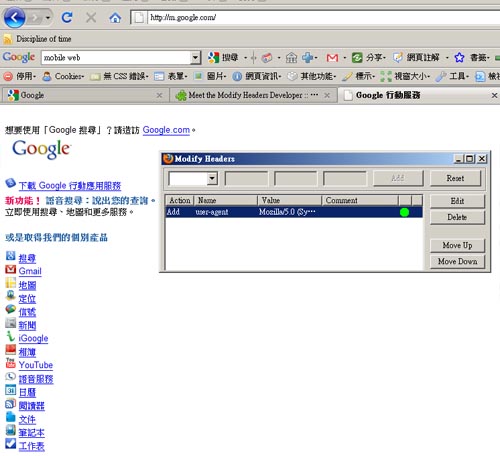Toggle the green enabled dot for user-agent
The height and width of the screenshot is (456, 500).
404,212
